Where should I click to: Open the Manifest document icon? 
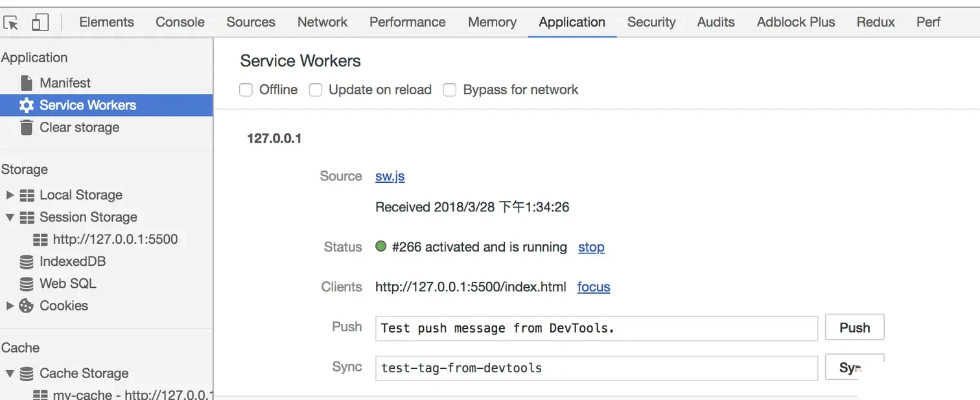[x=26, y=83]
